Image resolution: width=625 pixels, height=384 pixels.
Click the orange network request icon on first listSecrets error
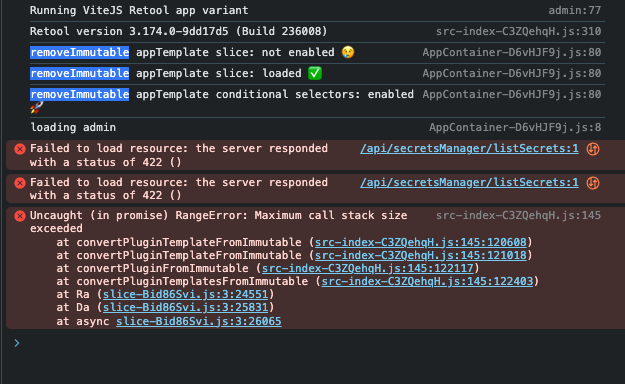tap(593, 149)
